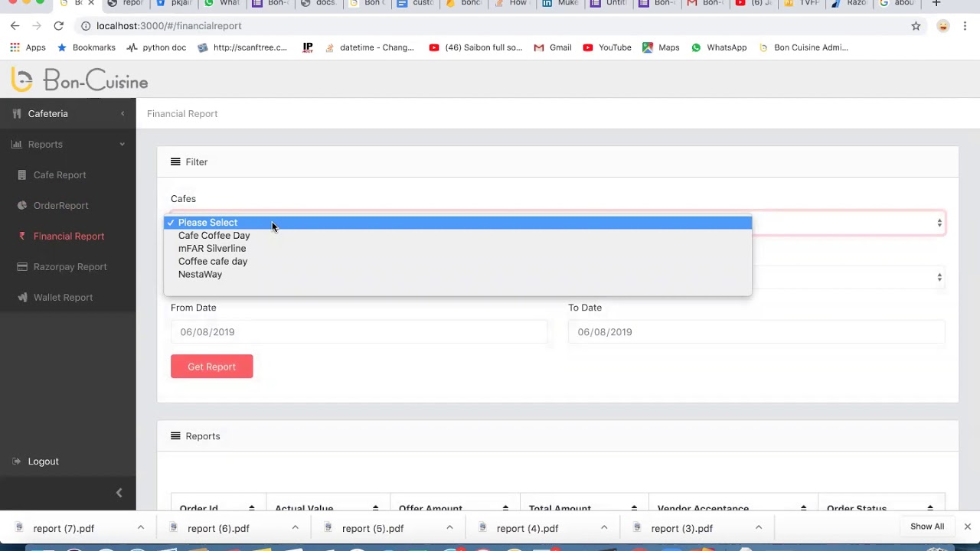Click the Reports panel list icon

175,435
